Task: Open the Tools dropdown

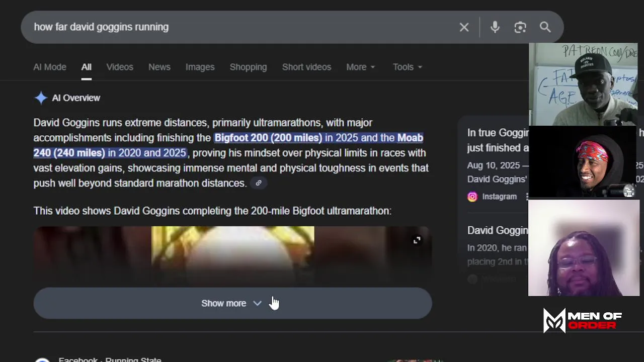Action: point(408,67)
